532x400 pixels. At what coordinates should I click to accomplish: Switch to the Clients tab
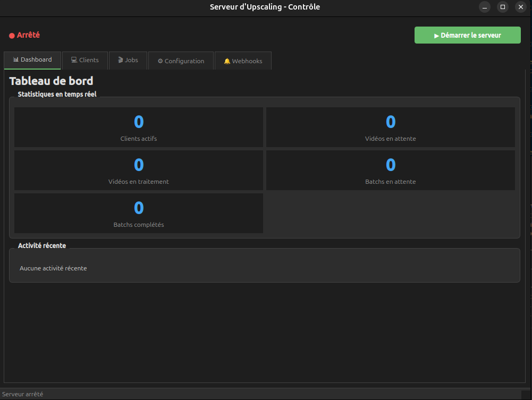[85, 60]
